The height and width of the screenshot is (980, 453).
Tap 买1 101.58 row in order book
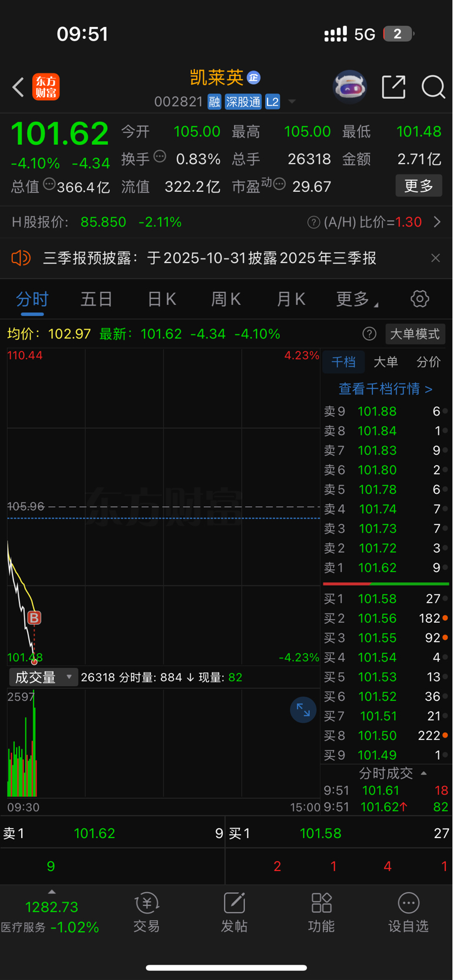[x=386, y=599]
